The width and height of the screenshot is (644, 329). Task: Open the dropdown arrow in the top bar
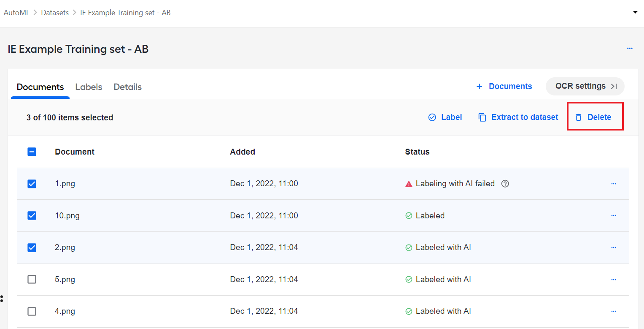pyautogui.click(x=635, y=12)
